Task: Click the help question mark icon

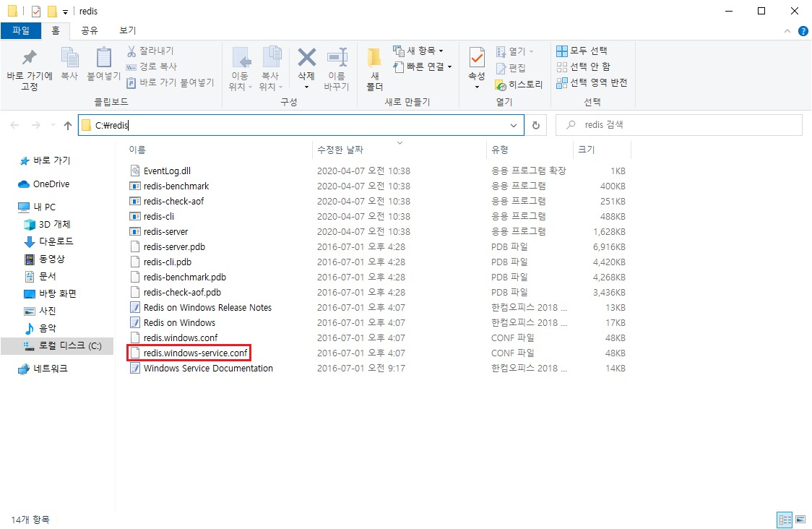Action: [x=803, y=31]
